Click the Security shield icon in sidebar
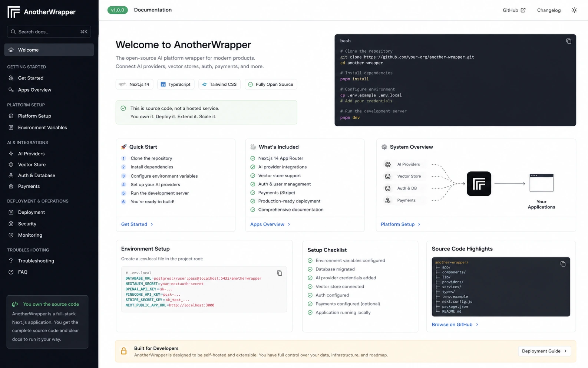Image resolution: width=588 pixels, height=368 pixels. (11, 224)
